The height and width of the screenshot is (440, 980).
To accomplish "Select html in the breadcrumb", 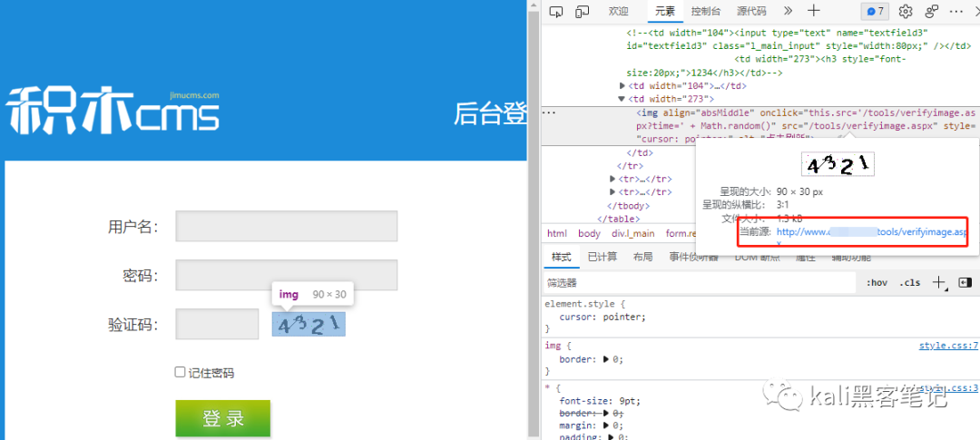I will (x=557, y=233).
